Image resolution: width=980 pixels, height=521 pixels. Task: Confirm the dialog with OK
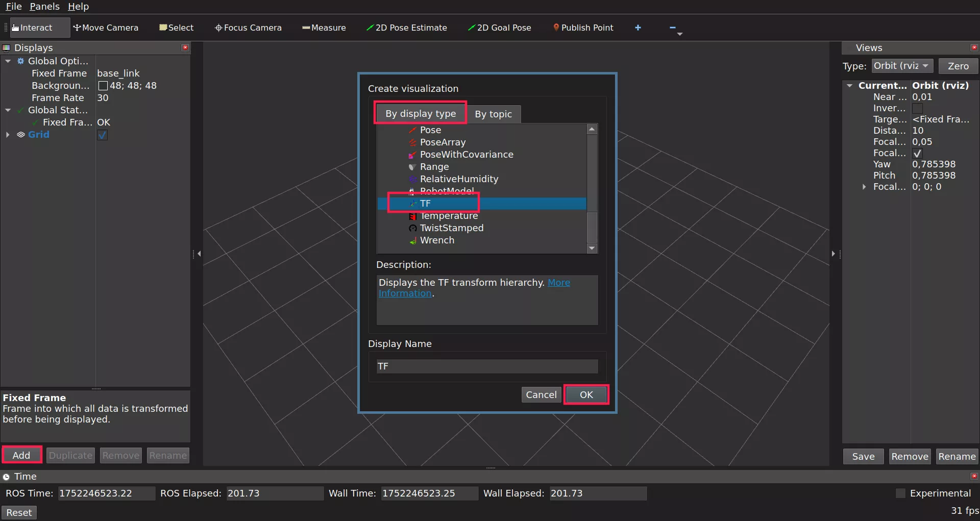pos(586,394)
